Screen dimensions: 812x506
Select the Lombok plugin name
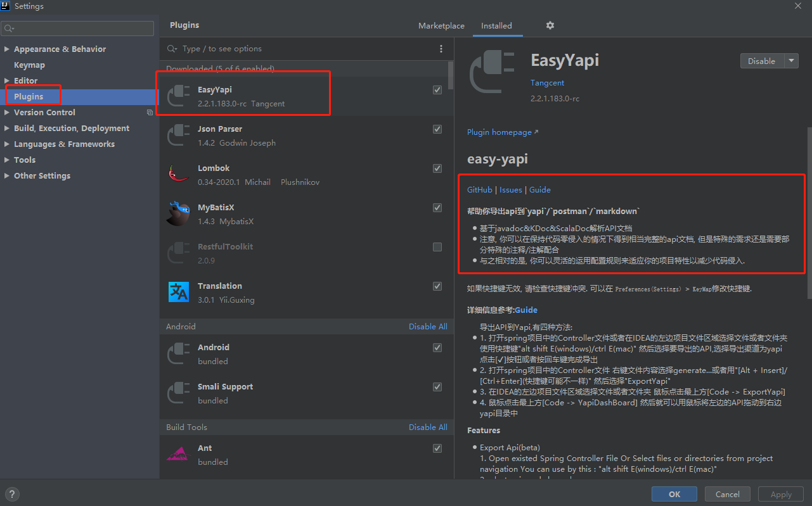[214, 168]
